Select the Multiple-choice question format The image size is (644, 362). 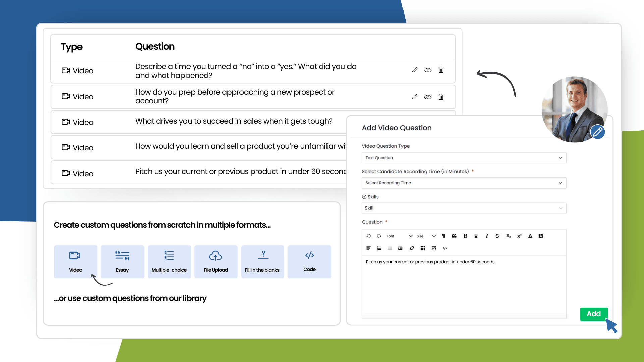[169, 261]
